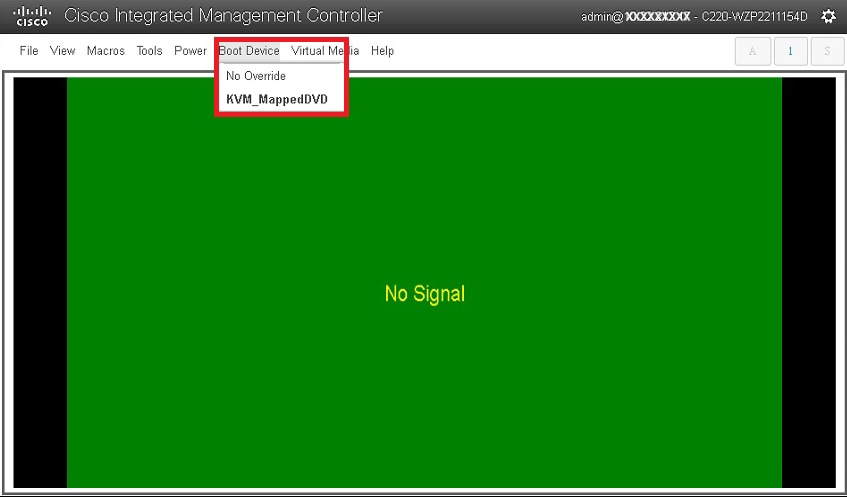Open the Tools menu

click(x=149, y=51)
